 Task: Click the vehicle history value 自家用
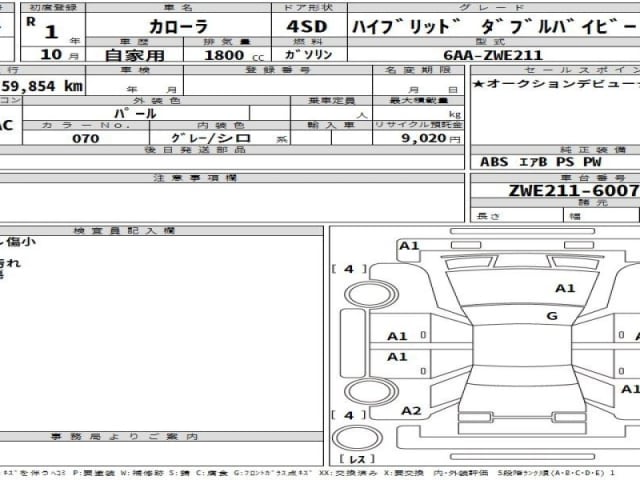(x=134, y=55)
